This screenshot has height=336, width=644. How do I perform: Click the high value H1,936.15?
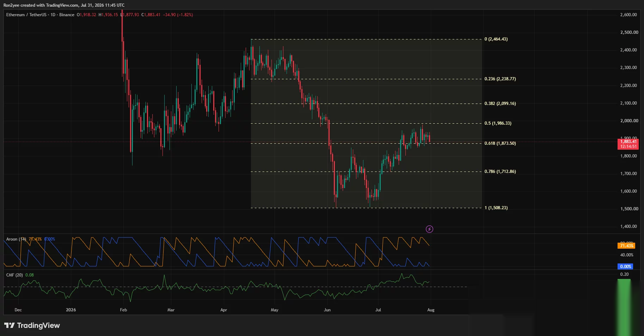tap(108, 15)
